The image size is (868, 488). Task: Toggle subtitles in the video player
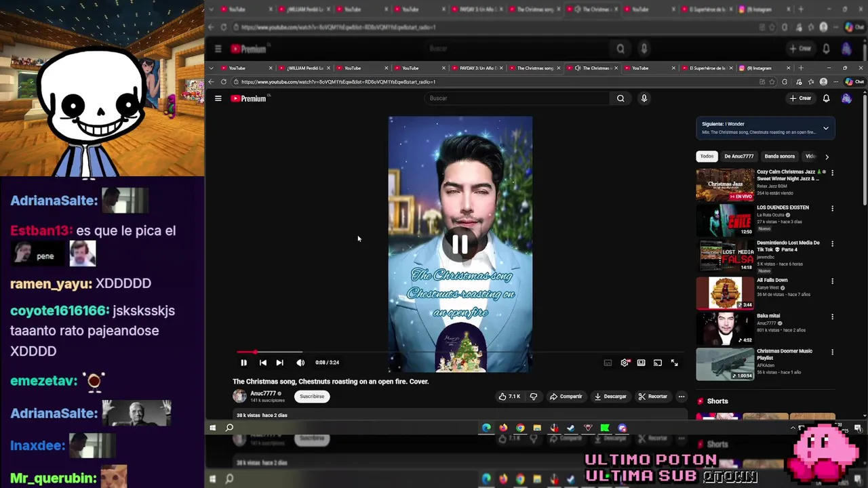(x=608, y=363)
